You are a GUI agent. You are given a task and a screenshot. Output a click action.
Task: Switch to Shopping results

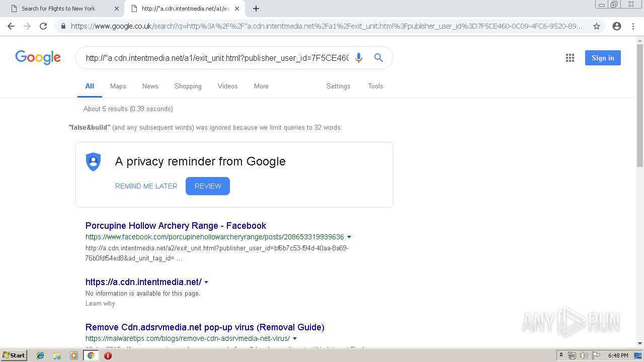tap(188, 86)
